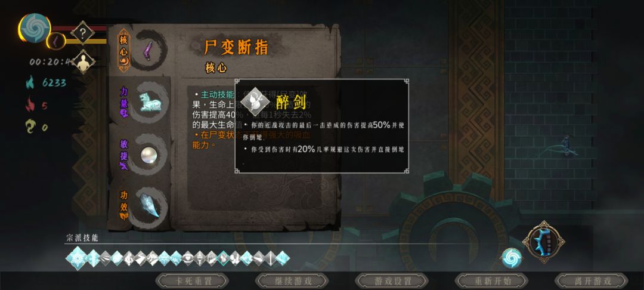Image resolution: width=644 pixels, height=290 pixels.
Task: Click the 重新开始 restart button
Action: [x=491, y=281]
